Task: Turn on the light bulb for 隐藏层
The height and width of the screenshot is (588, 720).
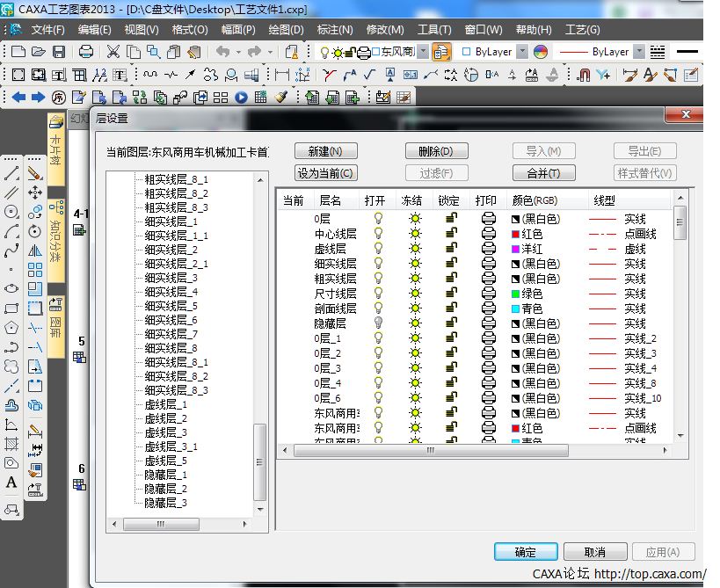Action: pos(379,323)
